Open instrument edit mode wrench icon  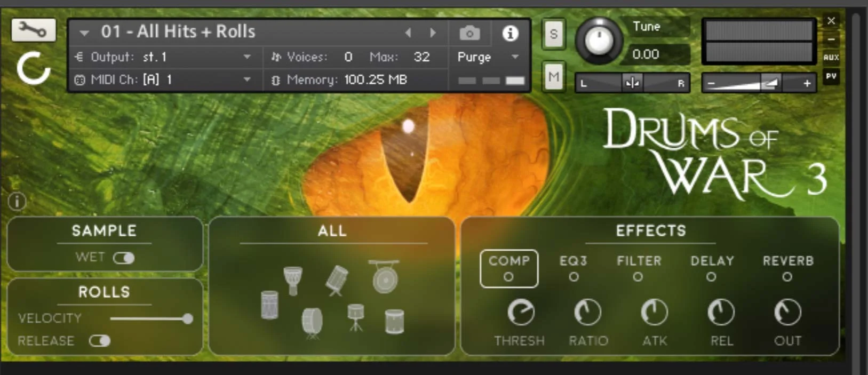(x=33, y=30)
